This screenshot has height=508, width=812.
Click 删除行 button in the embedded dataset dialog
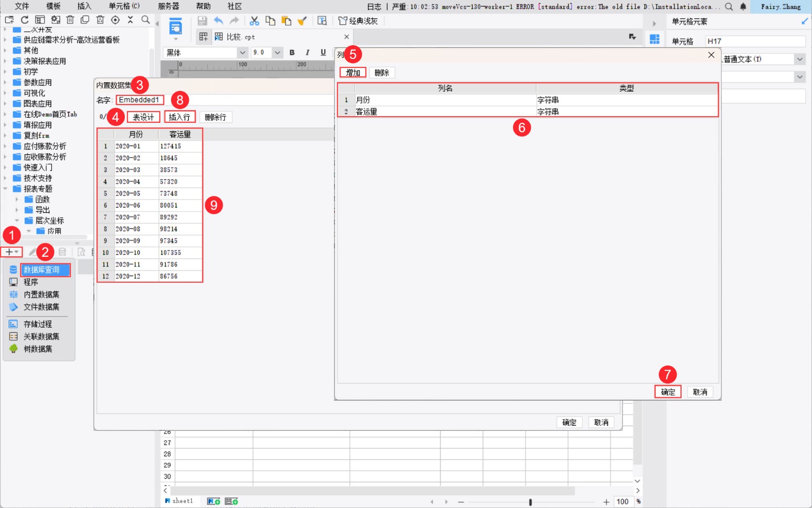216,117
